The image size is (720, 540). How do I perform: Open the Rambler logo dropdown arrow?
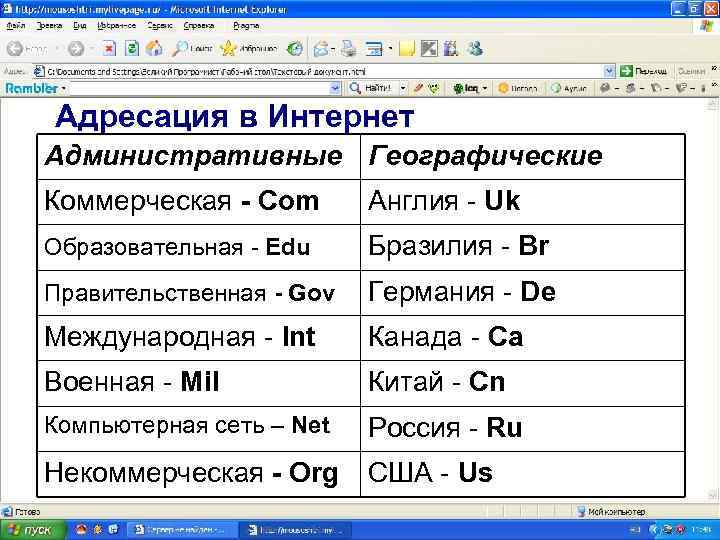pos(64,88)
